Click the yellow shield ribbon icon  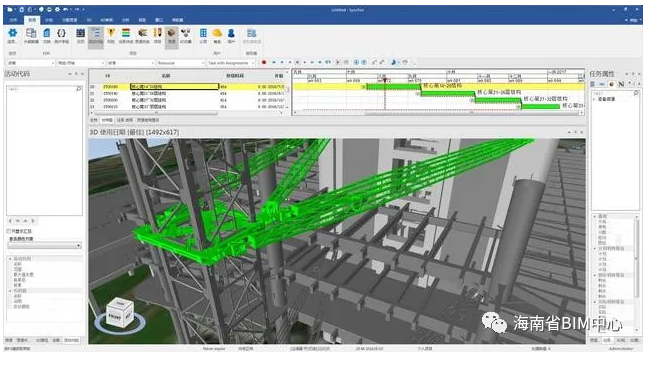[111, 33]
